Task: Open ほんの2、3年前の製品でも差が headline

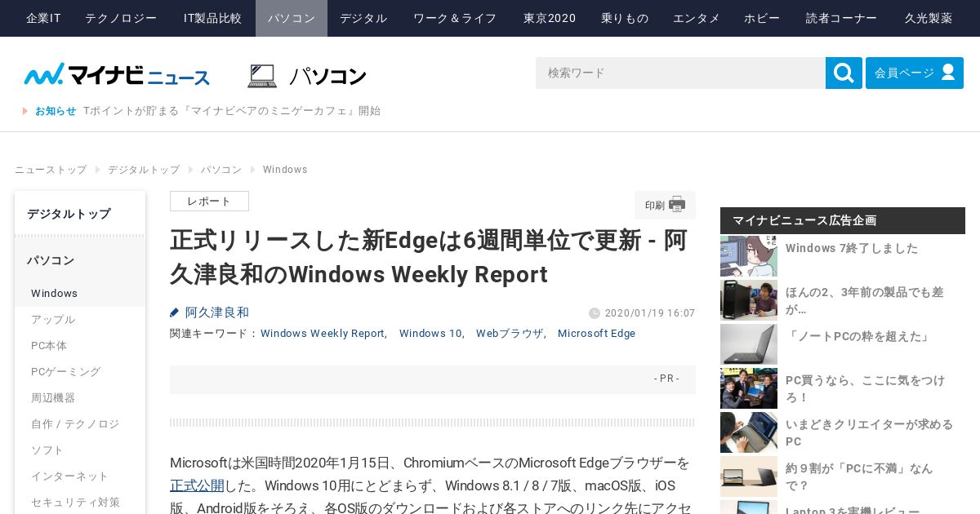Action: (864, 300)
